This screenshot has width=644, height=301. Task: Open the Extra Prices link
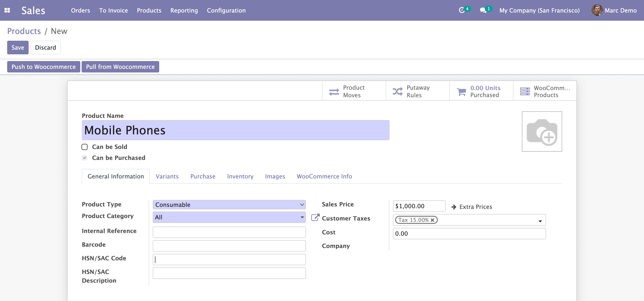(475, 207)
